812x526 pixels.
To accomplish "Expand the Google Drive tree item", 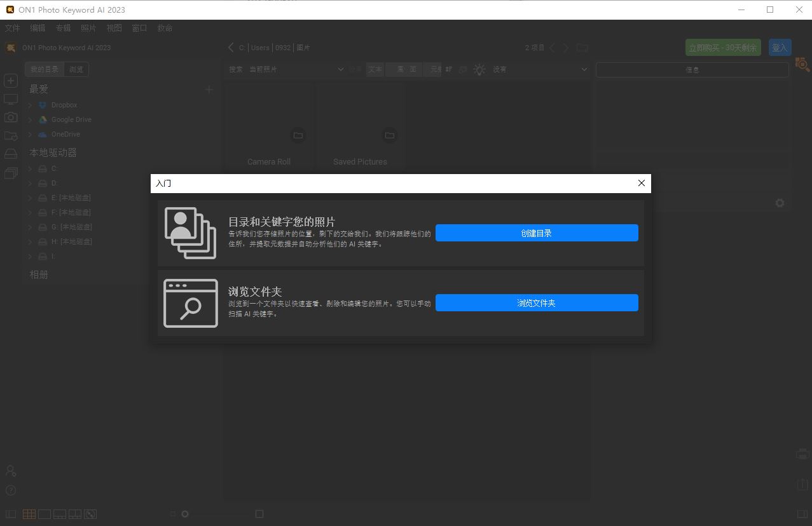I will click(x=30, y=120).
